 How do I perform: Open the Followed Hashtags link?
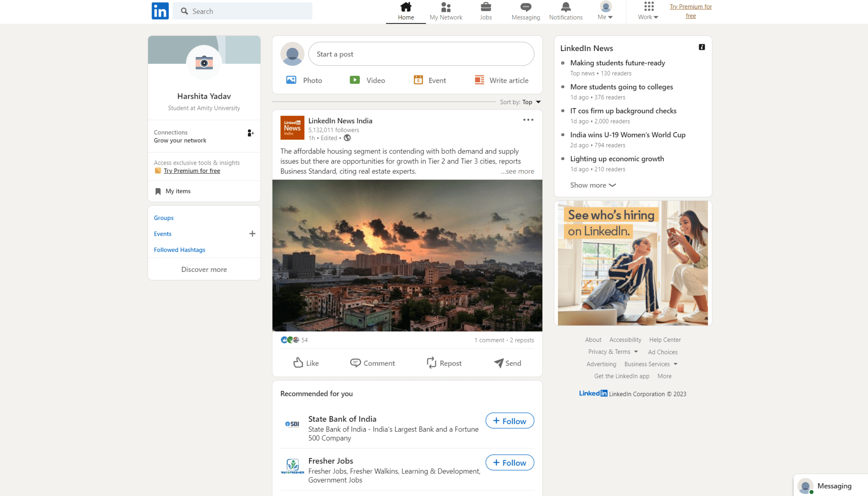[x=179, y=250]
